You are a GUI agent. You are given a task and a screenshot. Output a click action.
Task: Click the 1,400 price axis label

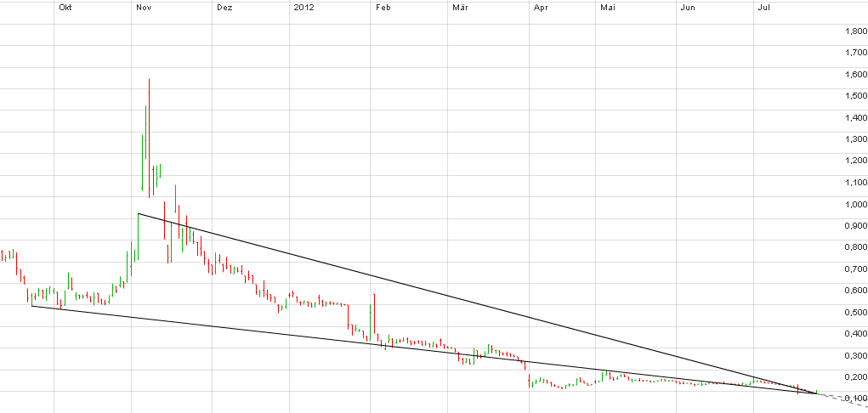[856, 117]
